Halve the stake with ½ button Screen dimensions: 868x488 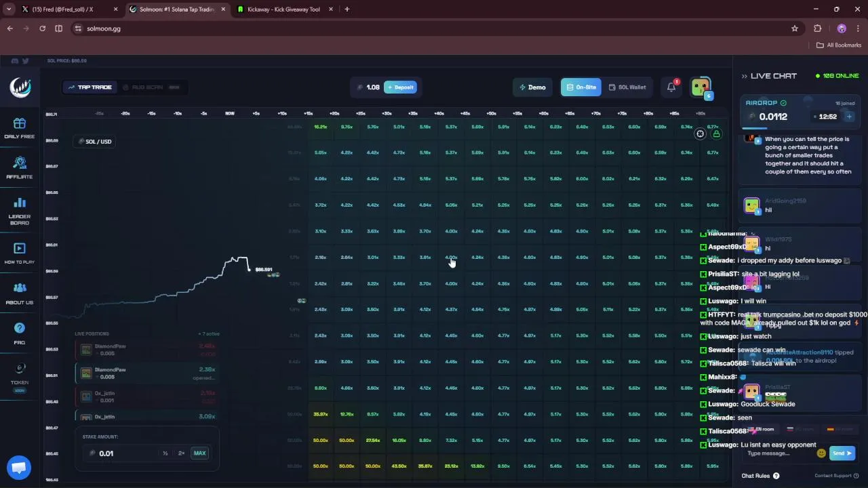[x=165, y=453]
